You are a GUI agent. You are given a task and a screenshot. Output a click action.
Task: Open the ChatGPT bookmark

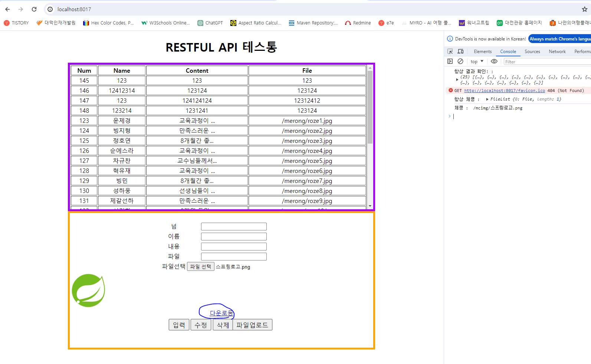[210, 23]
